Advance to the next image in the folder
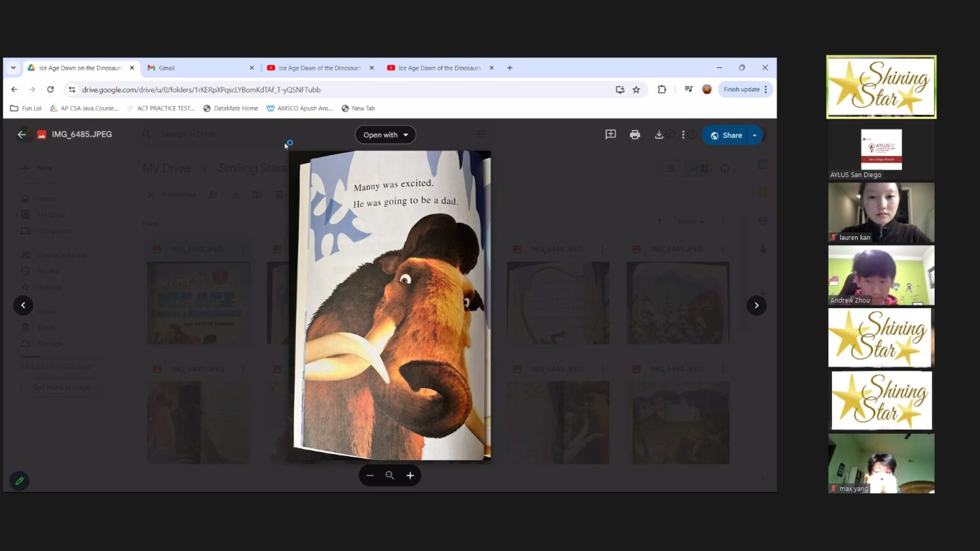The image size is (980, 551). (x=757, y=305)
